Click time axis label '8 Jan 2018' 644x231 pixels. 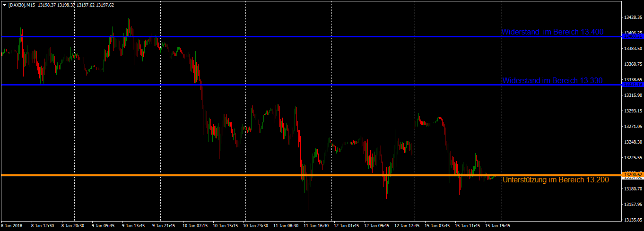[11, 226]
